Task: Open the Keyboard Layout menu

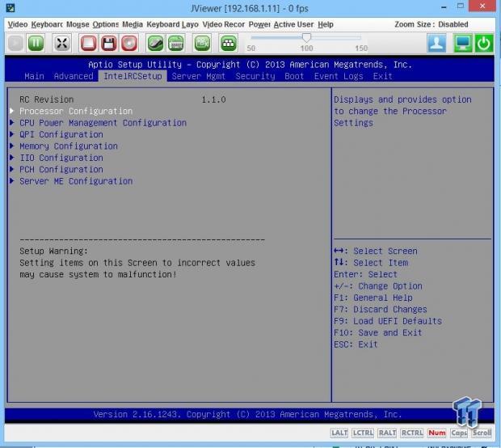Action: [x=172, y=24]
